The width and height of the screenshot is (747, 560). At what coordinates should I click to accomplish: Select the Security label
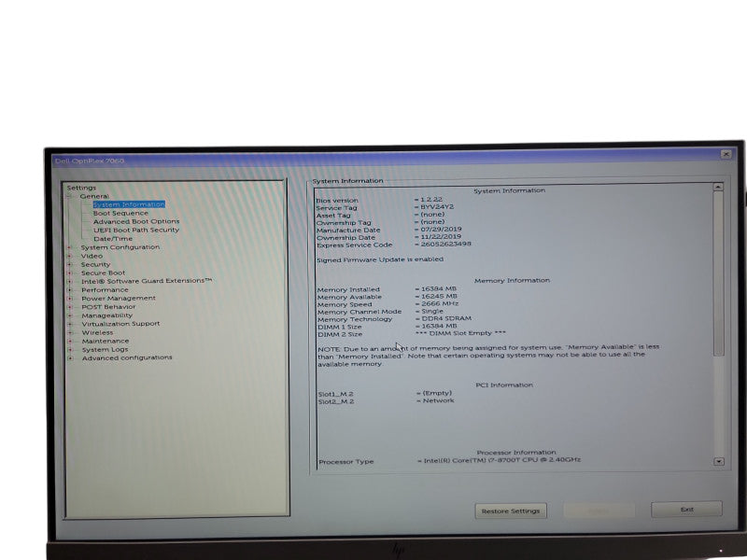click(x=95, y=265)
